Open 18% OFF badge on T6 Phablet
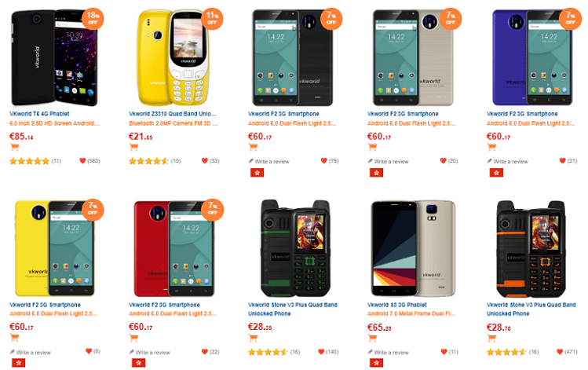Viewport: 588px width, 370px height. [x=93, y=19]
